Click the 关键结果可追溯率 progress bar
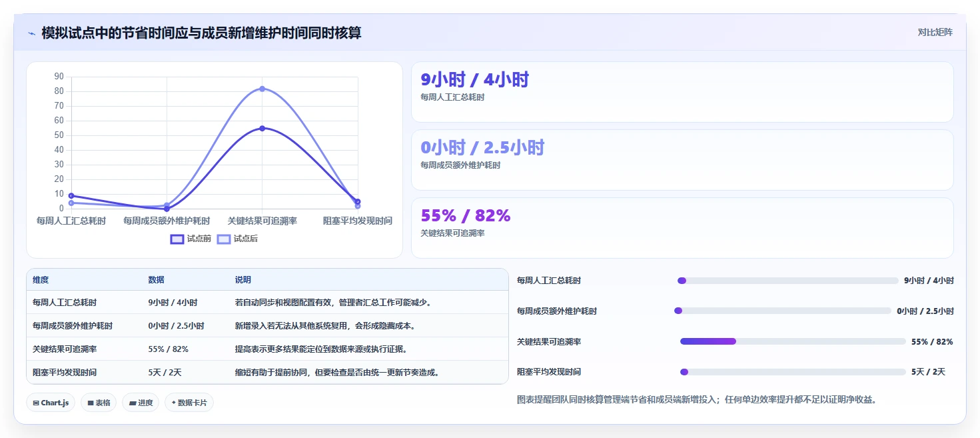Screen dimensions: 980x438 [793, 341]
